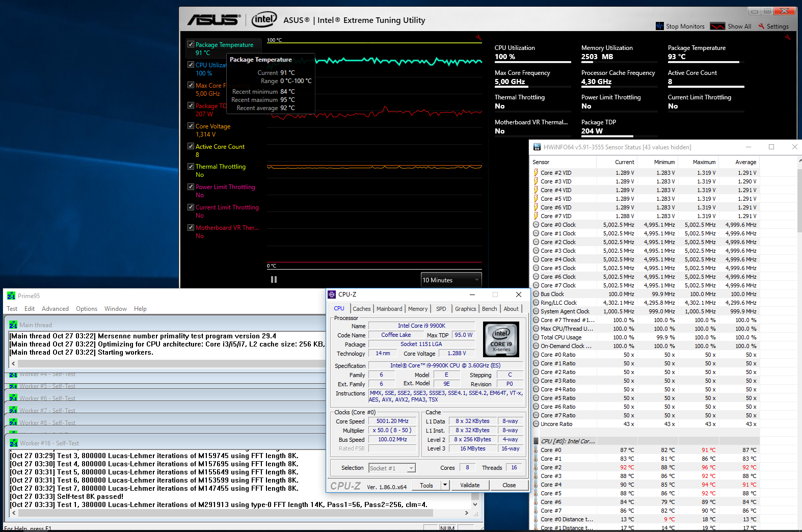Uncheck the Package Temperature checkbox

[x=191, y=44]
